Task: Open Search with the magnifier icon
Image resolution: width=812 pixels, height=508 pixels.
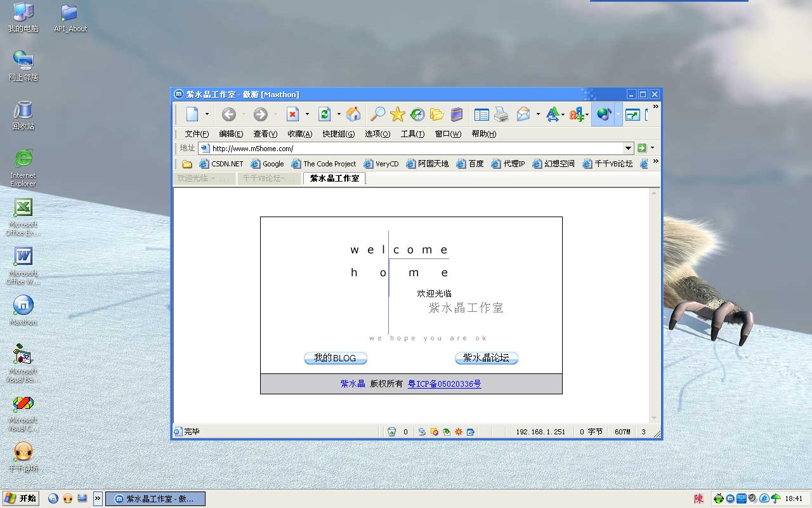Action: coord(377,114)
